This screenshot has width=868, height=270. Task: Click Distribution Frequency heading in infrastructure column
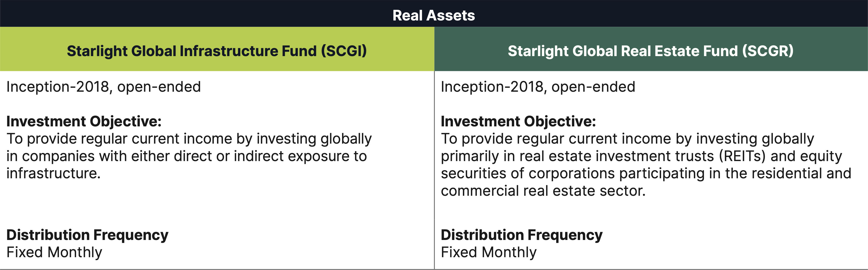[87, 235]
